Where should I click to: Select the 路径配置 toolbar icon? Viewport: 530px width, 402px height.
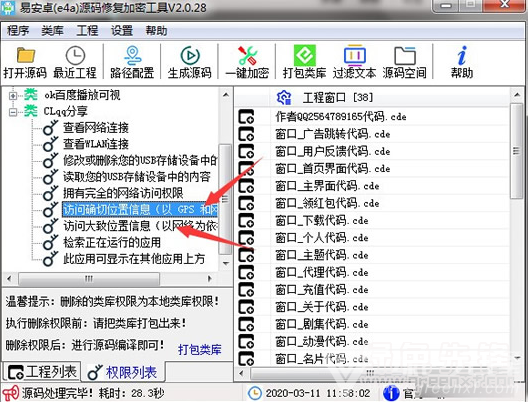click(x=132, y=55)
